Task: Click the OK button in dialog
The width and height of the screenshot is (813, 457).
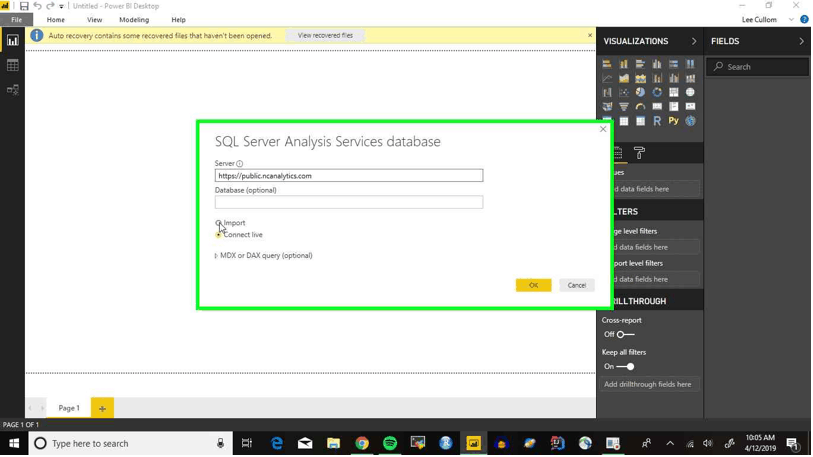Action: tap(533, 285)
